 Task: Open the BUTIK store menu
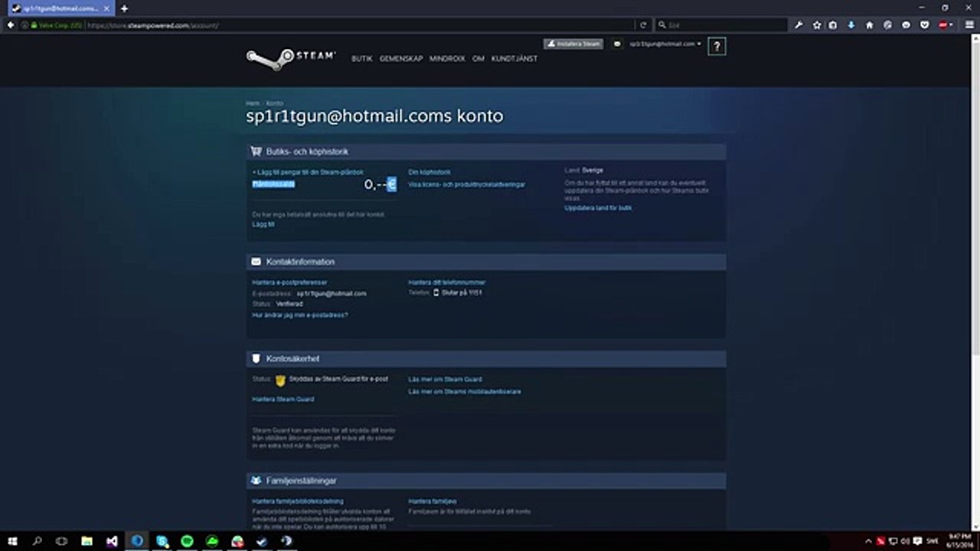362,59
